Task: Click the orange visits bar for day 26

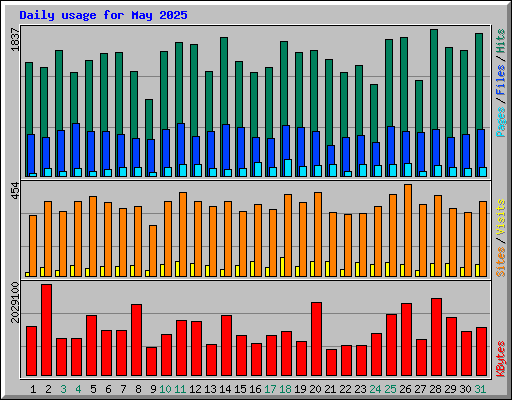Action: [x=408, y=230]
